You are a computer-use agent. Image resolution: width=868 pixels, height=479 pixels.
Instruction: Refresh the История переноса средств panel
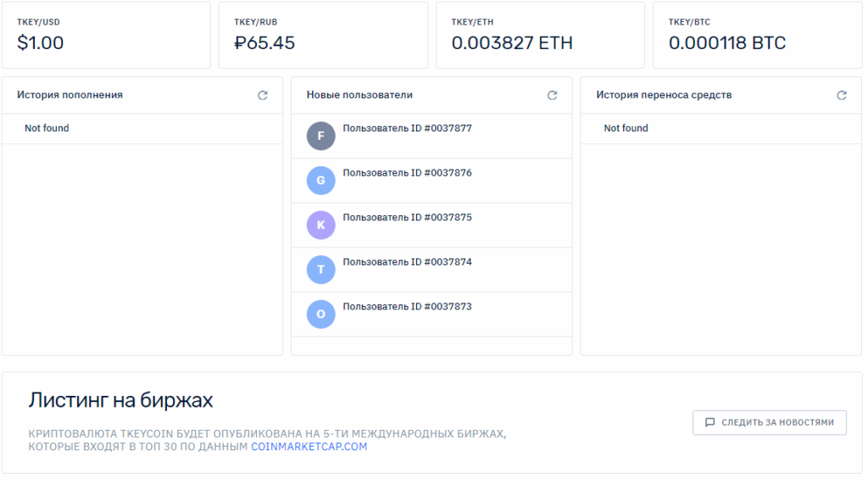coord(842,95)
